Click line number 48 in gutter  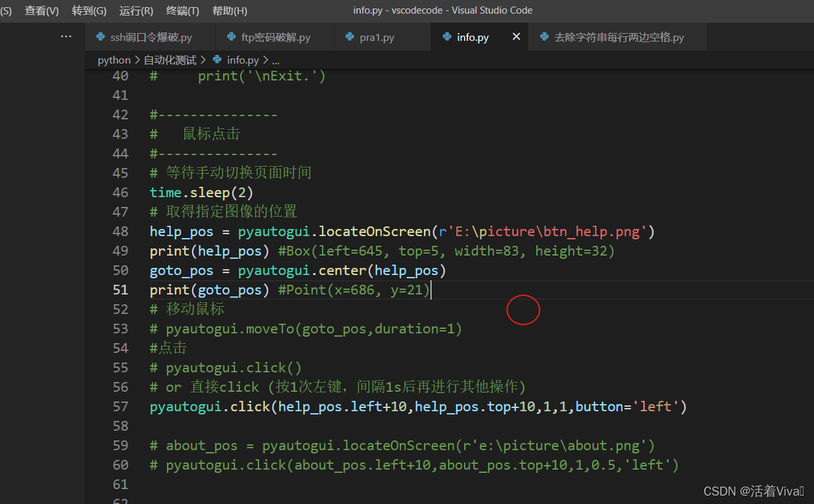[x=120, y=231]
